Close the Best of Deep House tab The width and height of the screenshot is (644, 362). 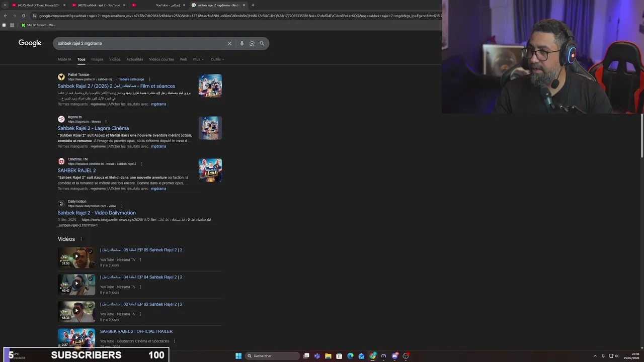click(x=64, y=5)
